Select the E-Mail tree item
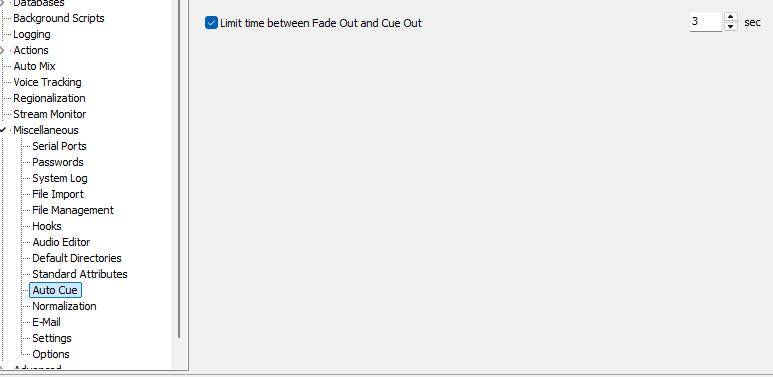773x377 pixels. click(46, 322)
